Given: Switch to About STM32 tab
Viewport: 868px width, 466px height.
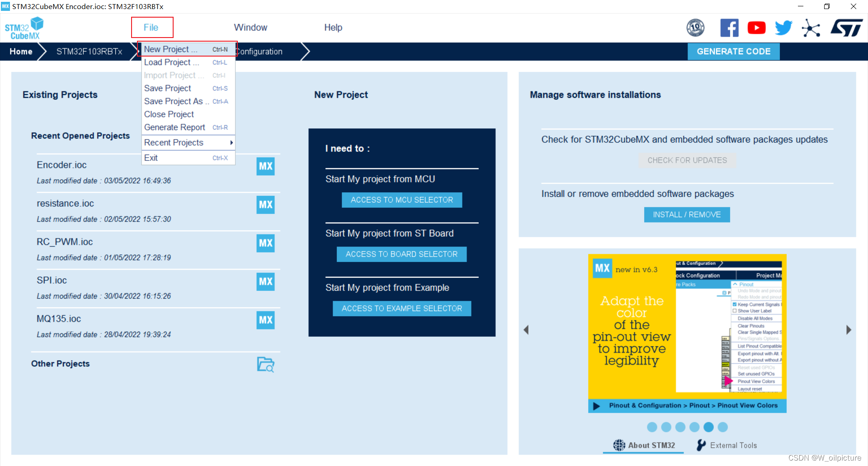Looking at the screenshot, I should pyautogui.click(x=644, y=445).
